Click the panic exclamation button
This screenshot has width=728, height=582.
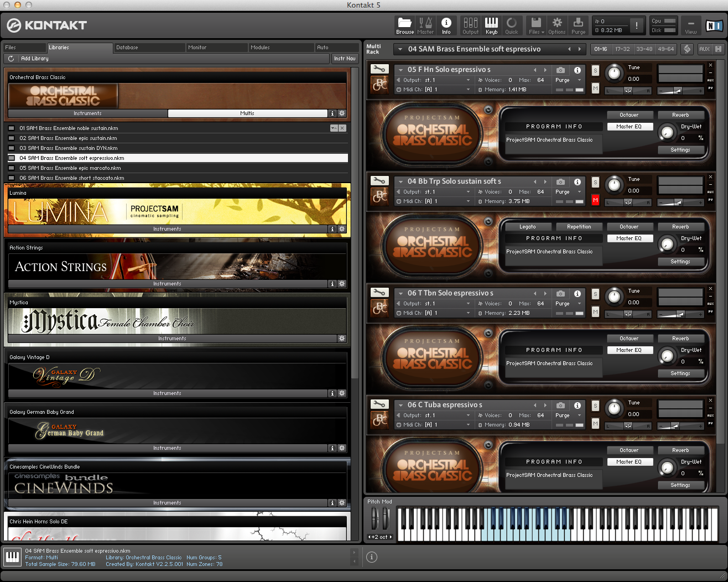coord(637,25)
